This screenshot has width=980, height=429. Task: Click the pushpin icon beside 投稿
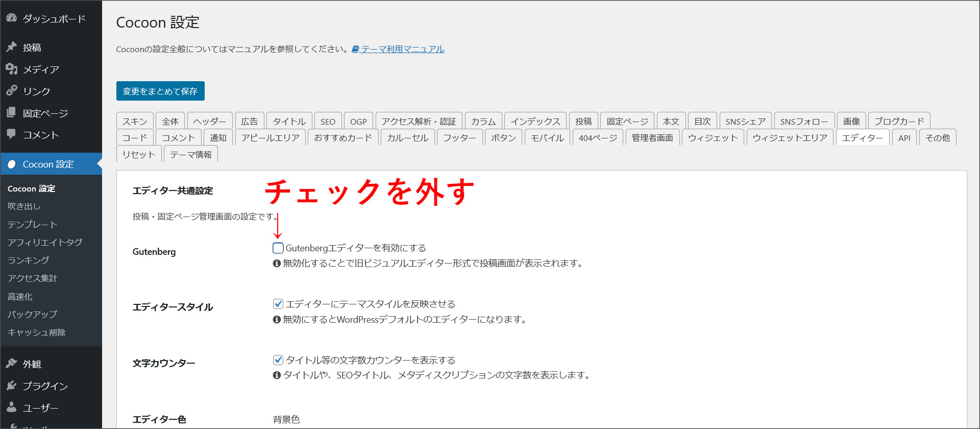point(11,47)
